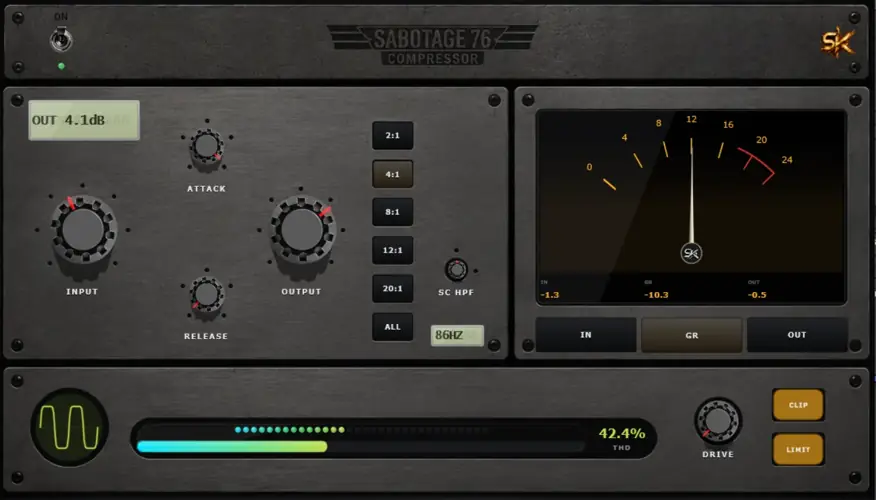This screenshot has height=500, width=876.
Task: Toggle the LIMIT button
Action: 798,450
